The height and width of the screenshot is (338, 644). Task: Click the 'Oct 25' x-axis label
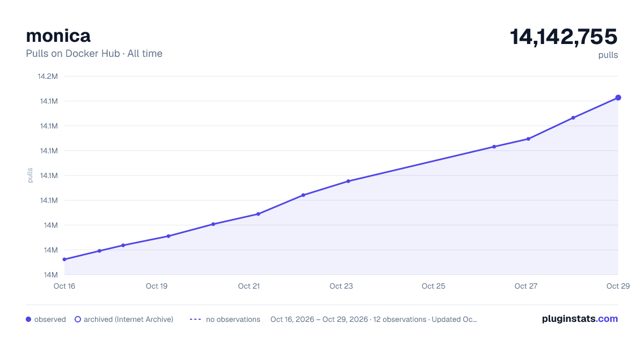[434, 286]
